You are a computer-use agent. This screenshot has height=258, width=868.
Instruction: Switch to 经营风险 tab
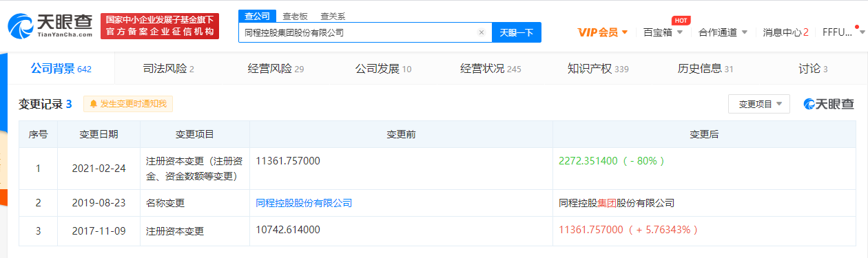(276, 68)
